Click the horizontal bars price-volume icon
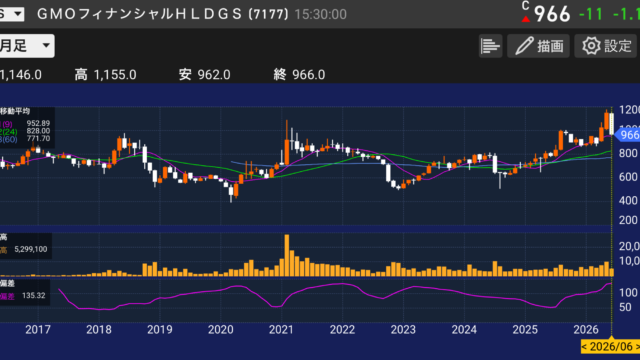The width and height of the screenshot is (640, 360). pos(490,46)
